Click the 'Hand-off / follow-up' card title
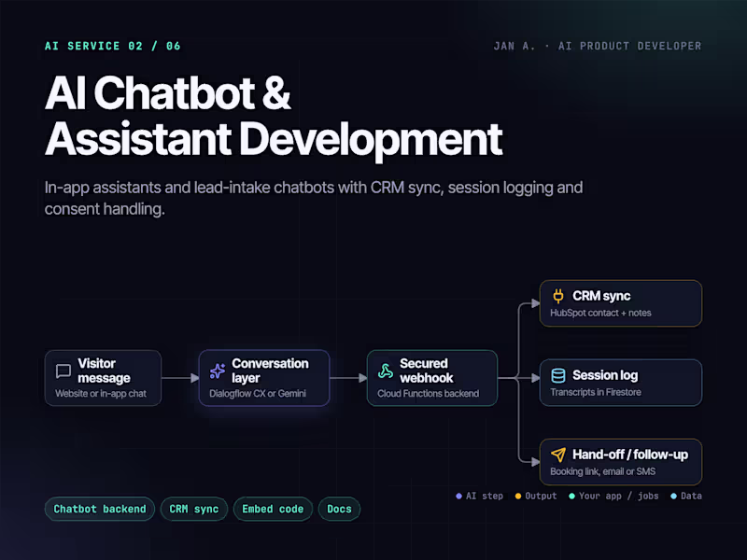The height and width of the screenshot is (560, 747). pos(630,455)
